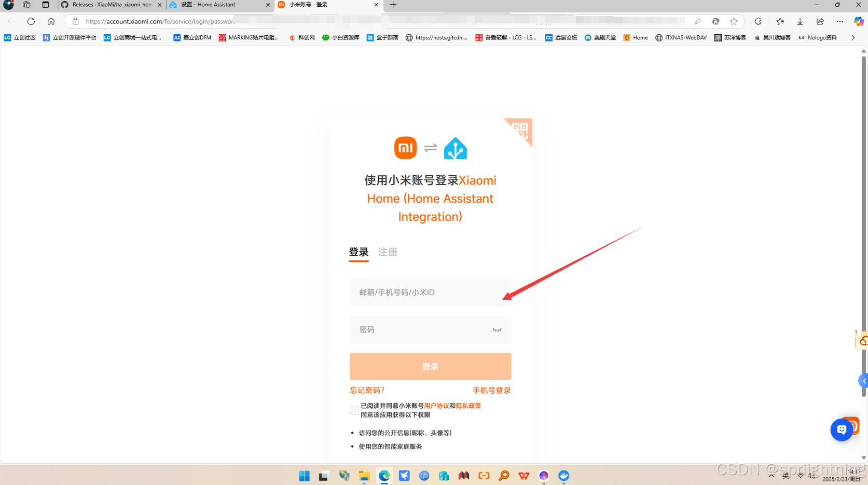This screenshot has width=868, height=485.
Task: Close the 设置 – Home Assistant tab
Action: 268,5
